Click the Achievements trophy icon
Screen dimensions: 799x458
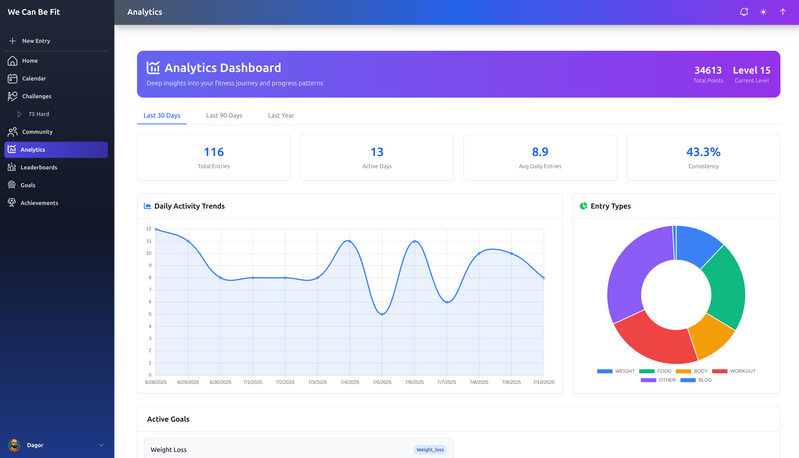coord(12,203)
